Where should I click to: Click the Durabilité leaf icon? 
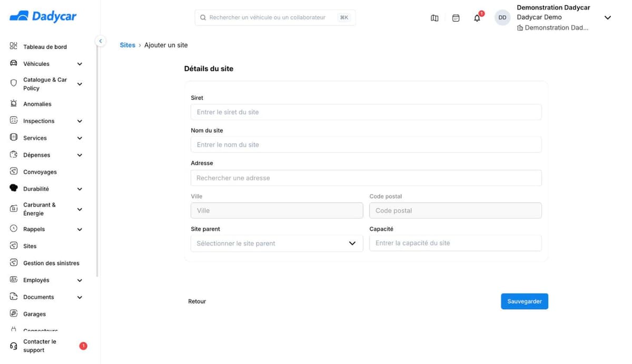click(x=14, y=188)
